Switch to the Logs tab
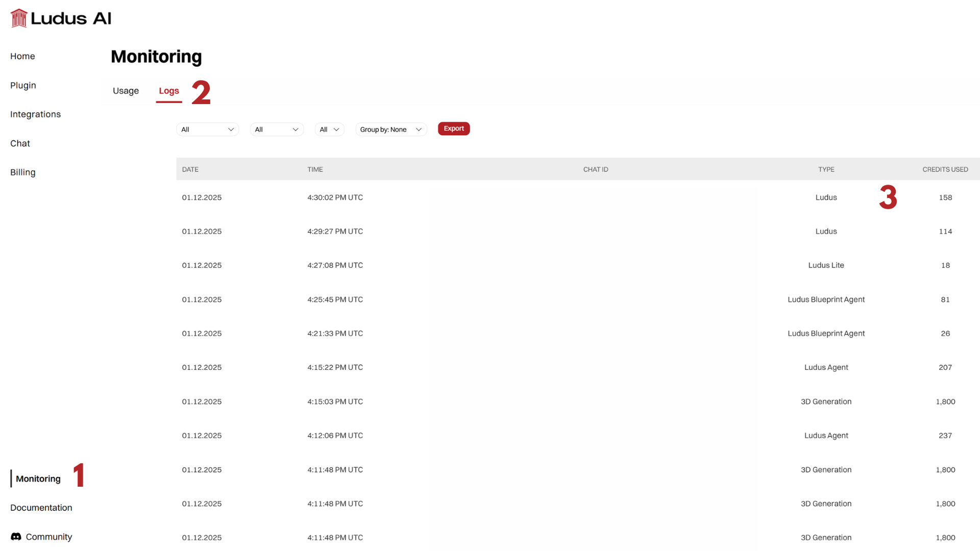The image size is (980, 551). click(x=169, y=91)
